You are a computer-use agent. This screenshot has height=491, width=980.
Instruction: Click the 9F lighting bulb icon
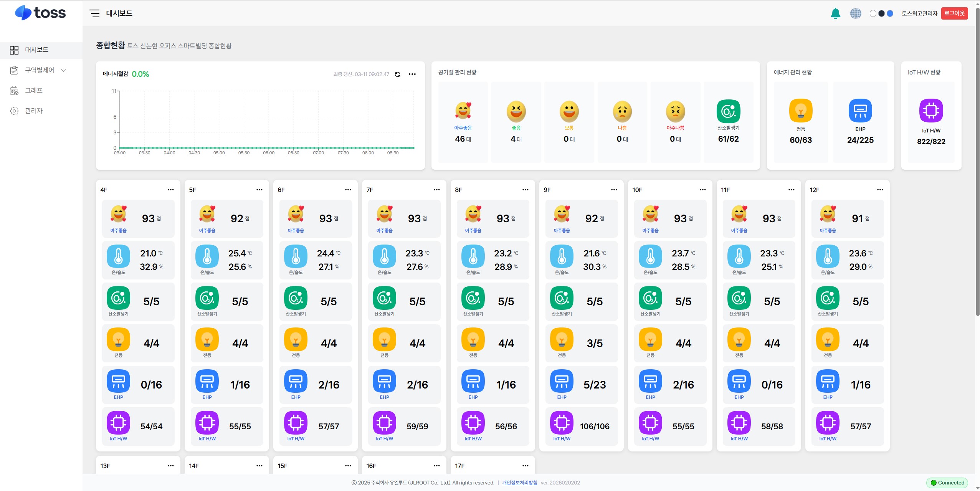562,339
